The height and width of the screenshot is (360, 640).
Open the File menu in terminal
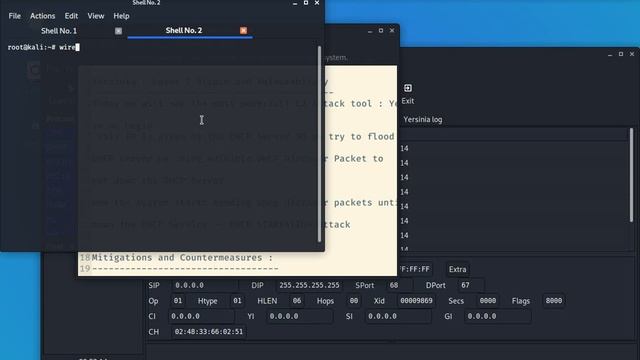(14, 16)
